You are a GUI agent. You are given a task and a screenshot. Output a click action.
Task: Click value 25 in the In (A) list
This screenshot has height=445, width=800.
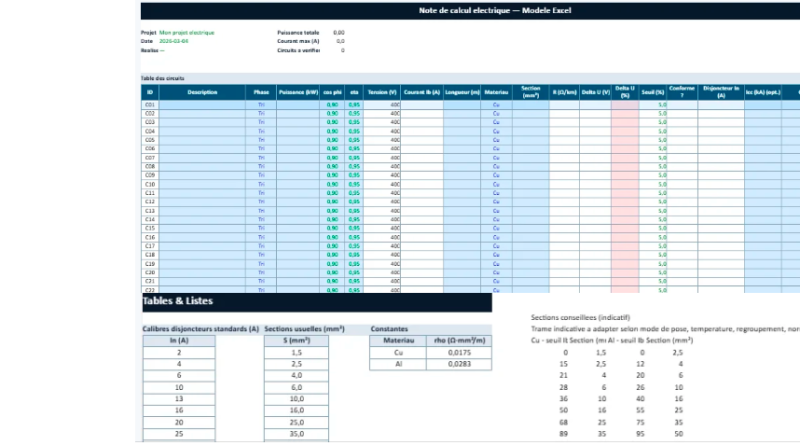(179, 434)
